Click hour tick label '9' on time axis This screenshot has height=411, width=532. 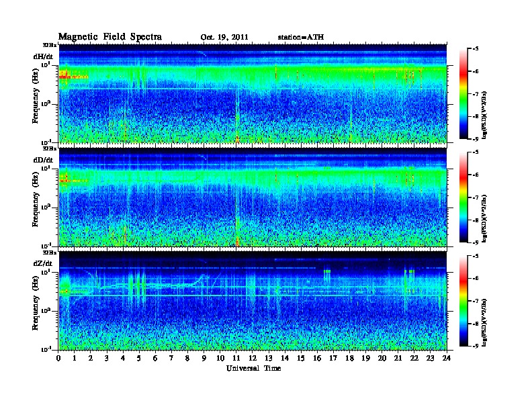pos(204,358)
